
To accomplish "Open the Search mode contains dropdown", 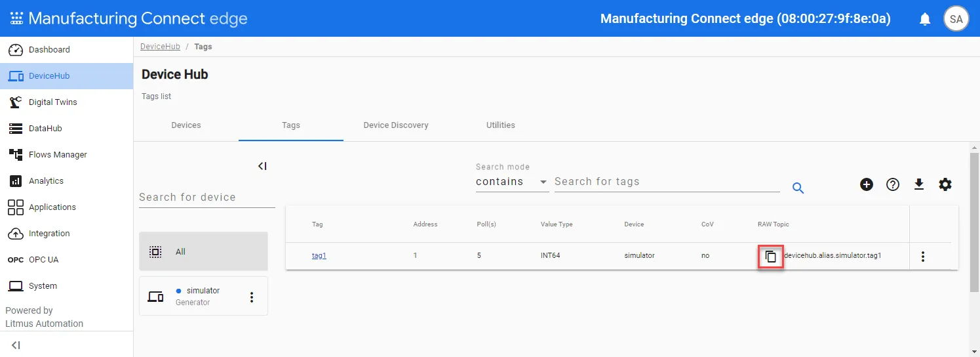I will pyautogui.click(x=512, y=182).
